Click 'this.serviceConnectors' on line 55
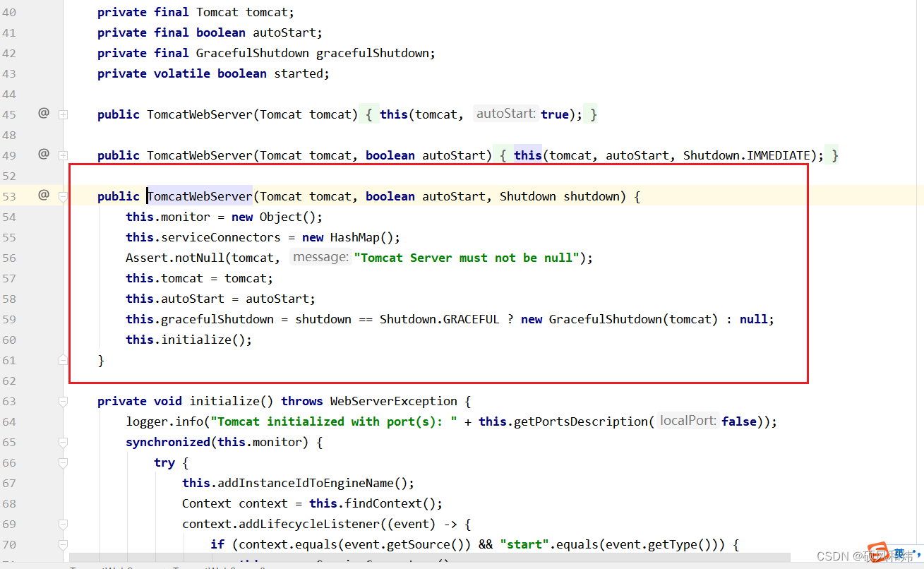The width and height of the screenshot is (924, 569). coord(203,237)
